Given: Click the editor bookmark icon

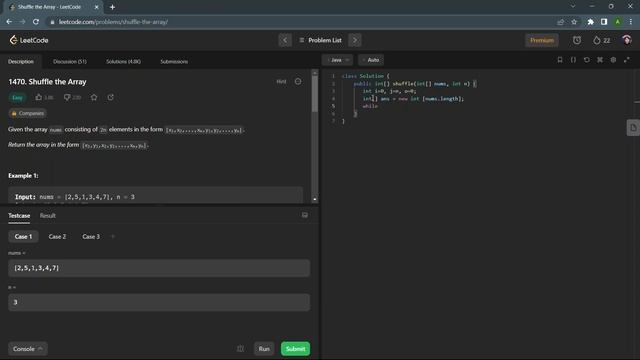Looking at the screenshot, I should 560,60.
